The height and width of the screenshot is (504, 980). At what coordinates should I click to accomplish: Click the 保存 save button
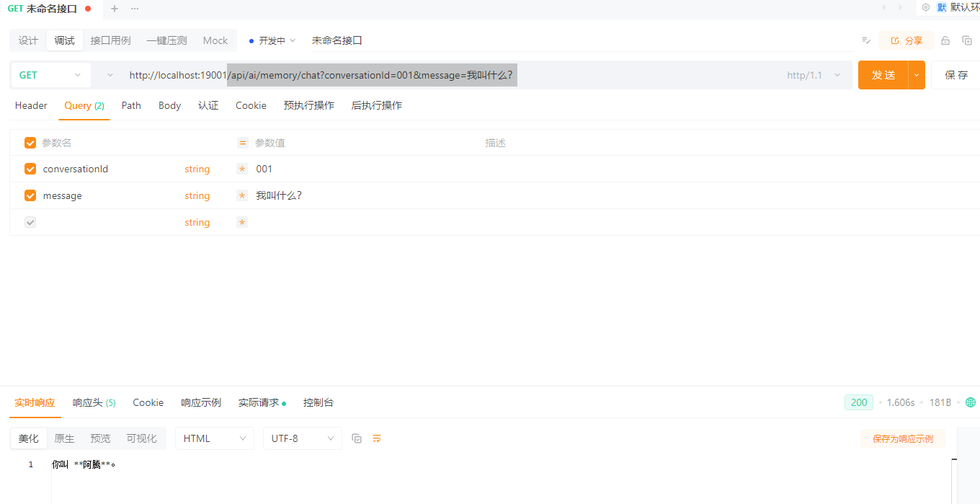pyautogui.click(x=955, y=75)
